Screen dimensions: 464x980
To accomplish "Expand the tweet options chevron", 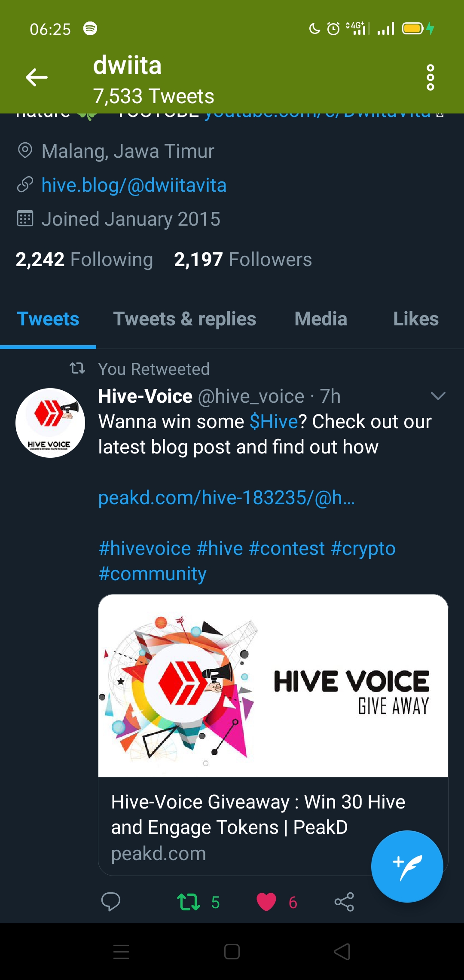I will [x=438, y=396].
